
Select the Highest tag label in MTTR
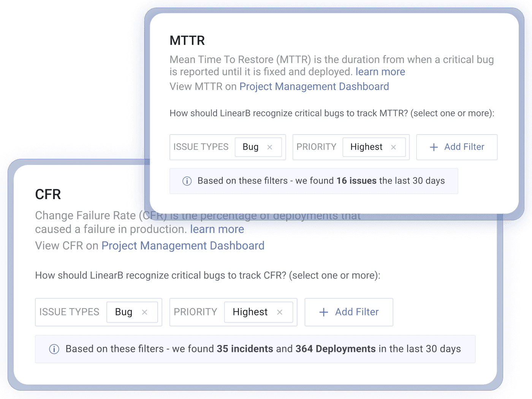click(366, 147)
